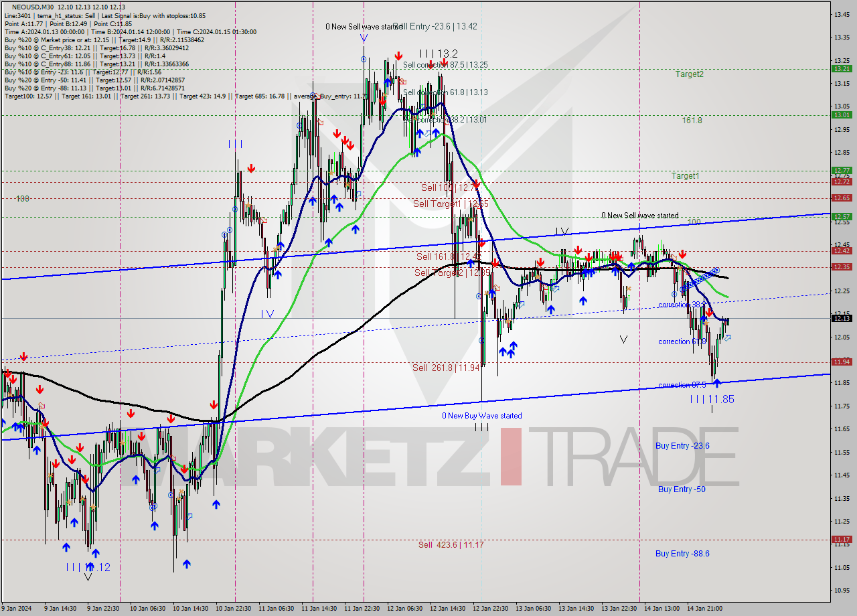Click the red 12.35 price tag on axis
This screenshot has width=857, height=616.
tap(842, 267)
